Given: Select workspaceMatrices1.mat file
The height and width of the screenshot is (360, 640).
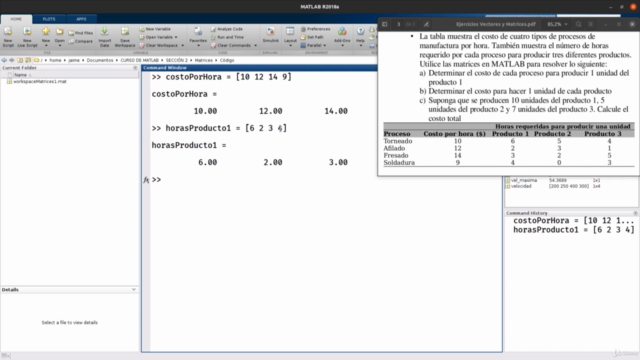Looking at the screenshot, I should click(x=40, y=81).
